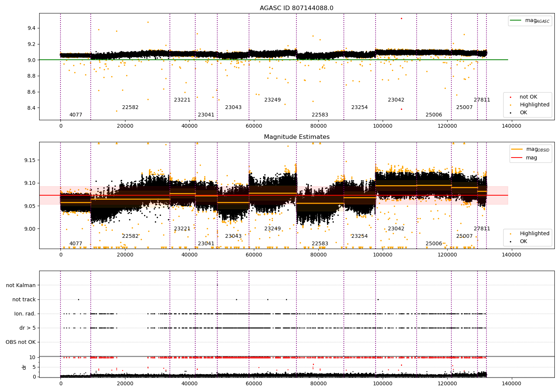Click the 8.6 tick on top y-axis
Screen dimensions: 560x392
coord(31,92)
